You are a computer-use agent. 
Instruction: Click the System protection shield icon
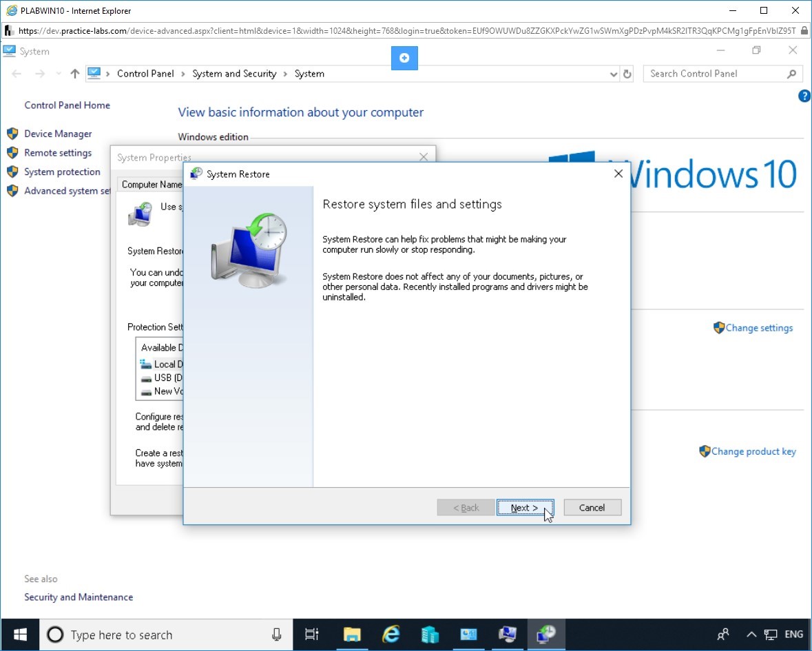12,172
